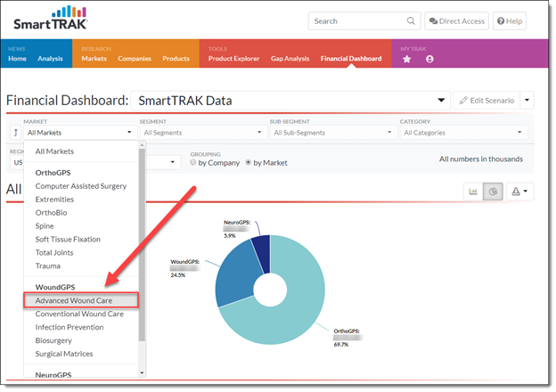The image size is (556, 392).
Task: Open the All Categories dropdown
Action: [x=464, y=133]
